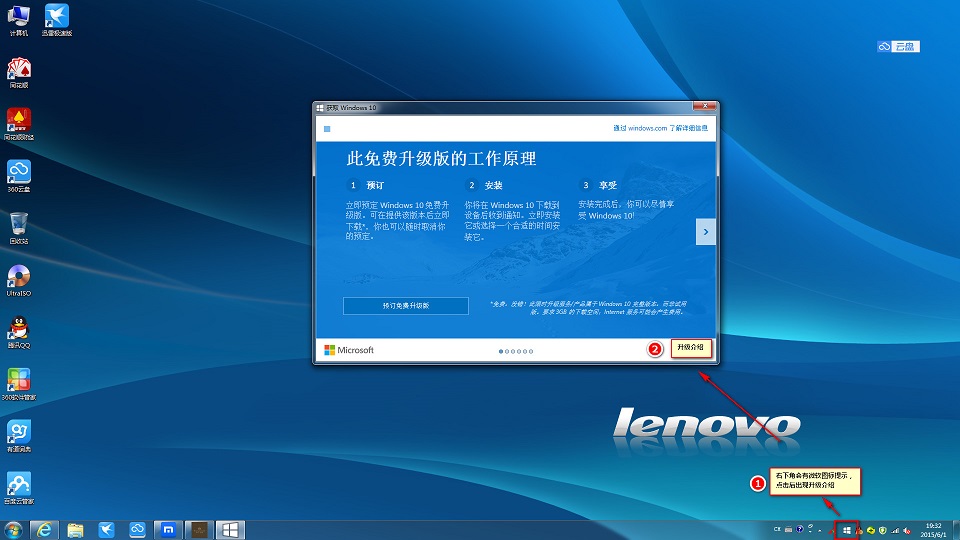Viewport: 960px width, 540px height.
Task: Select the last page indicator dot
Action: tap(531, 351)
